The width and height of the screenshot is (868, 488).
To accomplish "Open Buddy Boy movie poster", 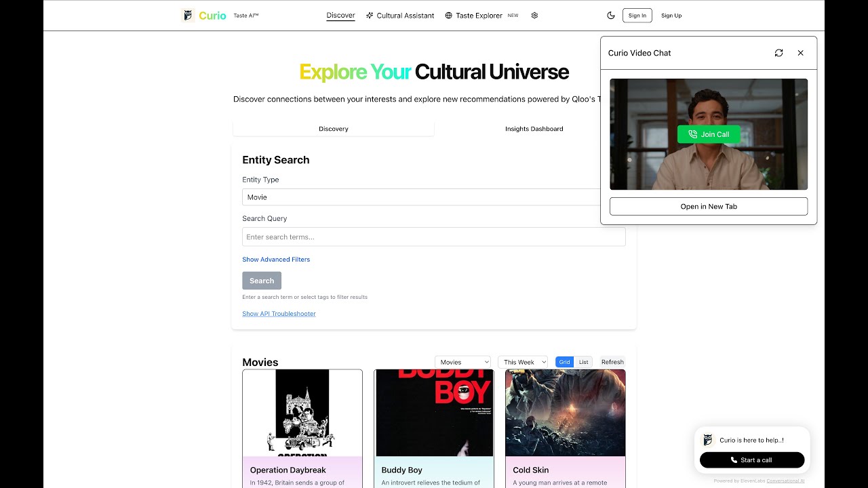I will [434, 413].
